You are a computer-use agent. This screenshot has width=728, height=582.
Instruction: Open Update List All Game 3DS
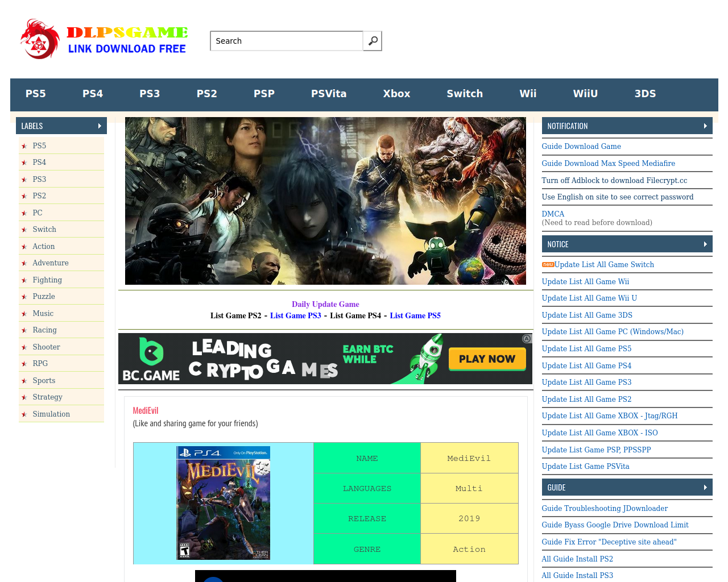point(587,315)
